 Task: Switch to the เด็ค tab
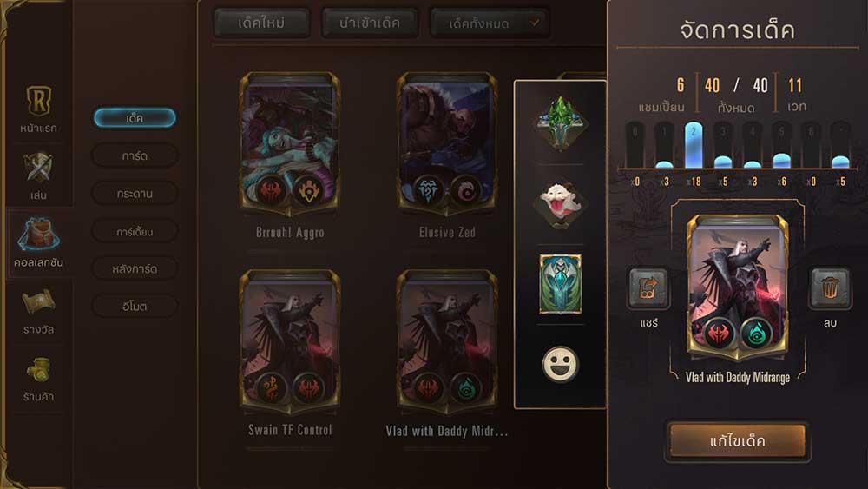[x=135, y=118]
